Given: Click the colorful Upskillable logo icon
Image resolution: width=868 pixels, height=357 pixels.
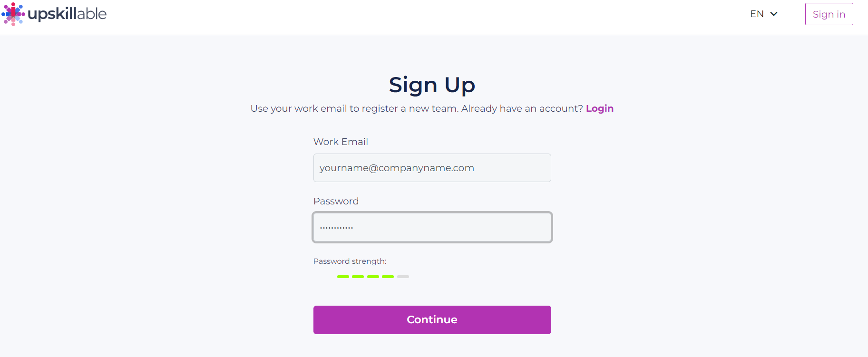Looking at the screenshot, I should point(13,14).
